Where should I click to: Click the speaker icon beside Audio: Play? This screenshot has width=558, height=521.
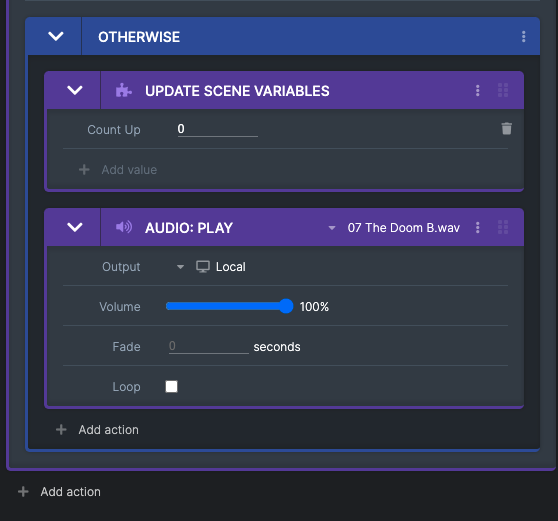point(124,227)
